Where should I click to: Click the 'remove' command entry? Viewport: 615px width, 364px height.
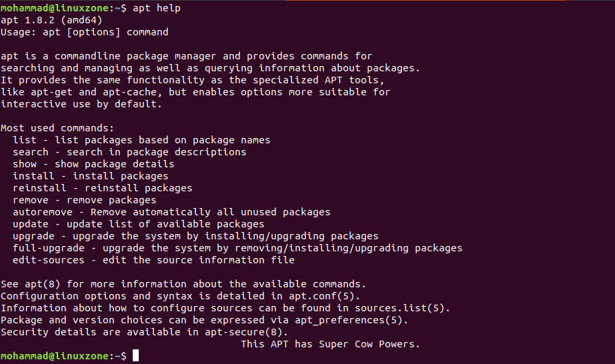(x=31, y=200)
